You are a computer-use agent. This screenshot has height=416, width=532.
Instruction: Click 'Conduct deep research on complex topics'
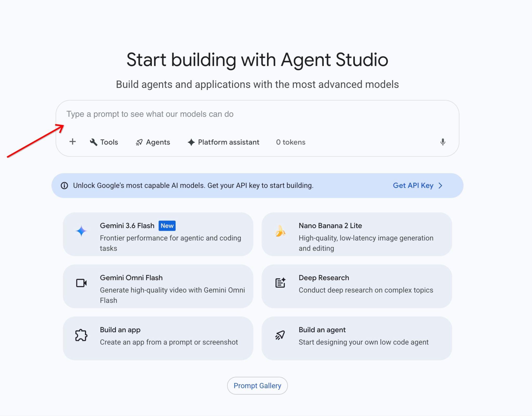coord(366,290)
